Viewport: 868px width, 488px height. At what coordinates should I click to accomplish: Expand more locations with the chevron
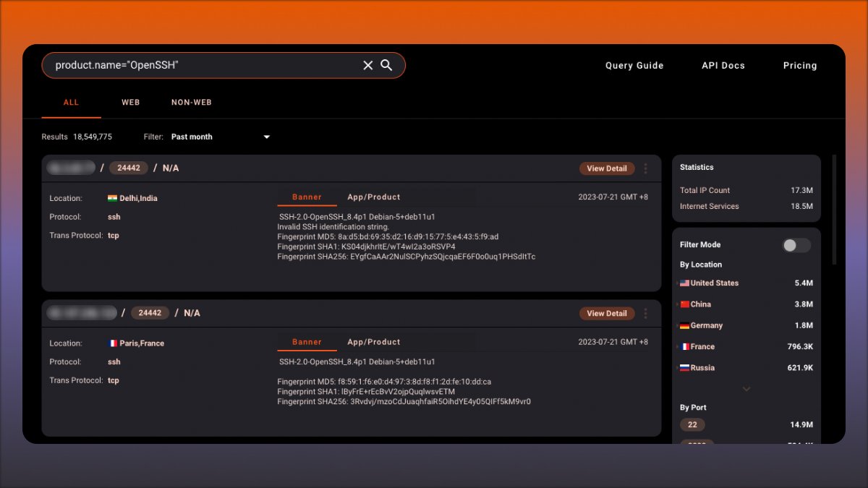coord(746,389)
